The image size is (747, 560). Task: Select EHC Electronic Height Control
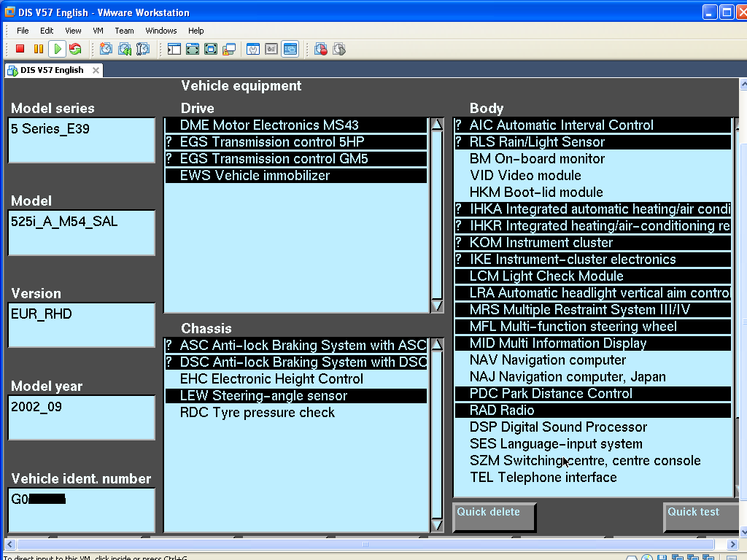pos(296,379)
